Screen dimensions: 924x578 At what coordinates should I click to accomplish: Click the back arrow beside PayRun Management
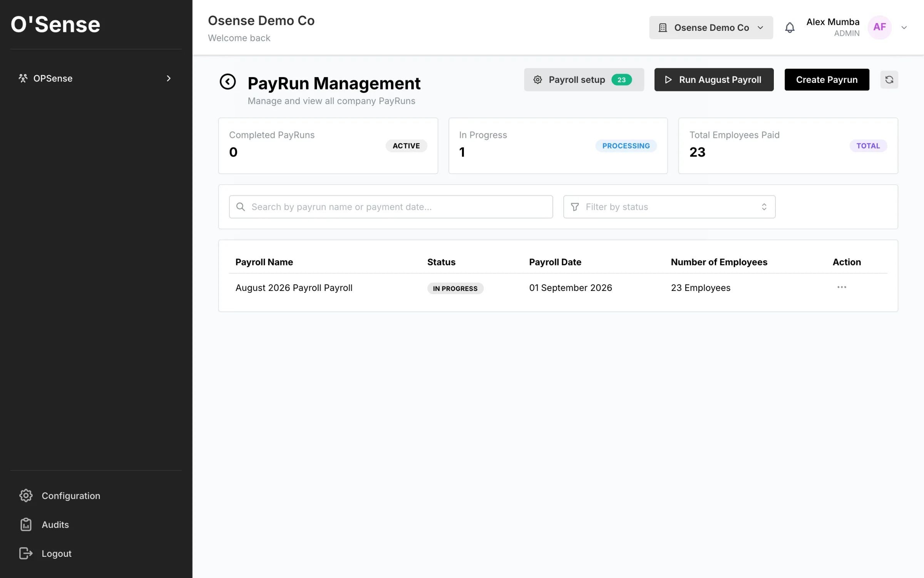click(228, 82)
